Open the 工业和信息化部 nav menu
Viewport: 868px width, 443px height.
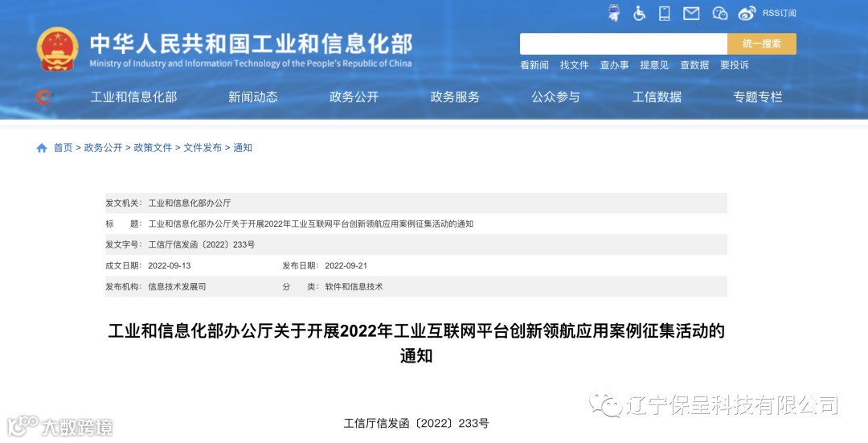[x=134, y=97]
